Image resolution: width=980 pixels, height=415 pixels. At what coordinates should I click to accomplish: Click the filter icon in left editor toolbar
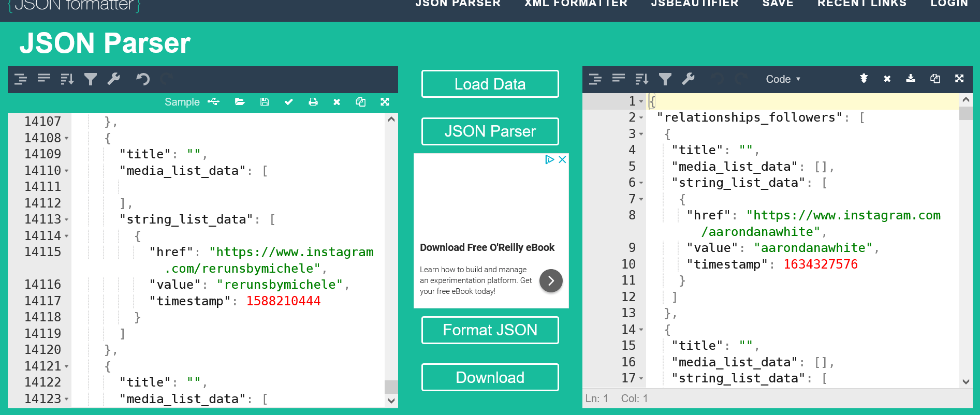point(91,79)
